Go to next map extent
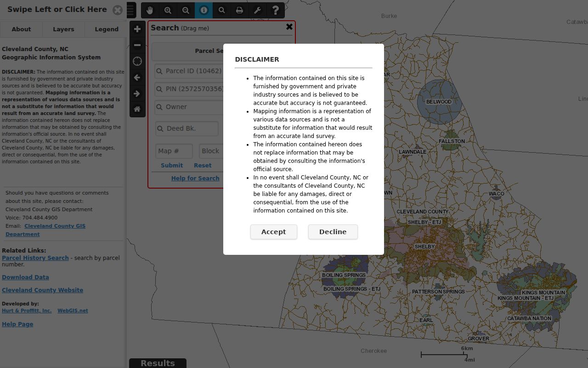The image size is (588, 368). click(137, 93)
